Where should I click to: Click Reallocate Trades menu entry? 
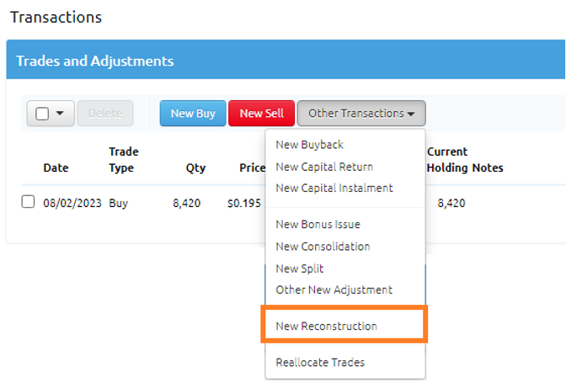320,363
